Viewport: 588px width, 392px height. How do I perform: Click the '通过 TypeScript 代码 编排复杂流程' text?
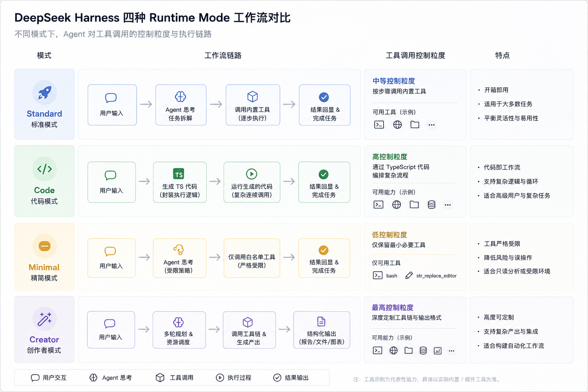click(x=401, y=171)
